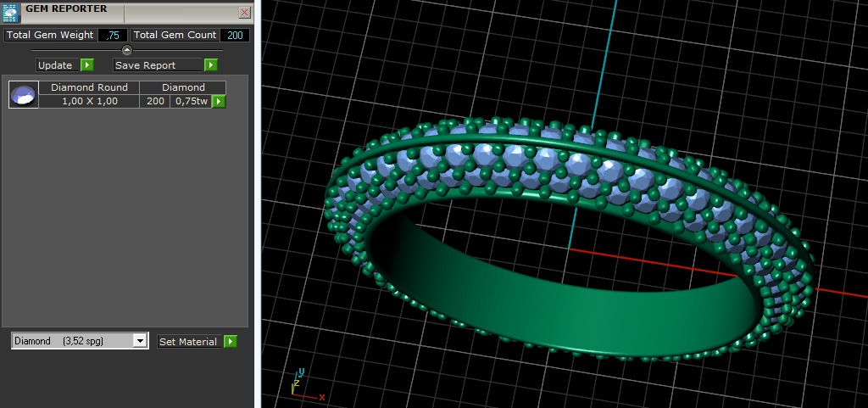Apply Set Material with its green arrow

point(231,342)
